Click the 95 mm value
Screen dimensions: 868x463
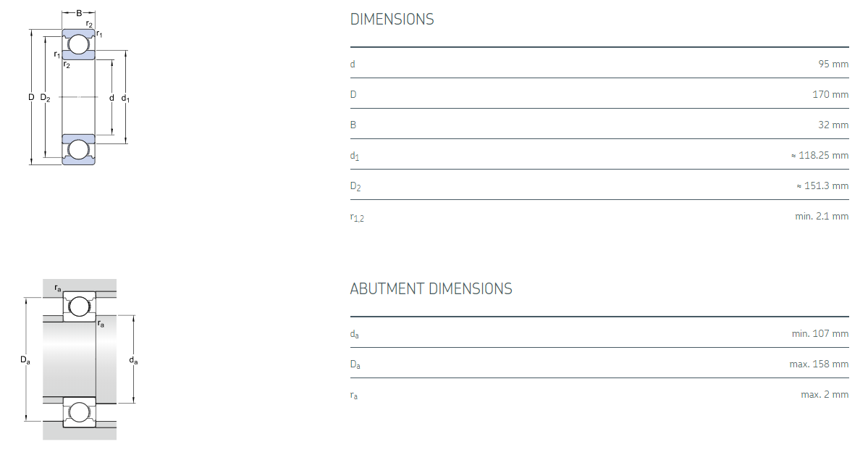(833, 64)
